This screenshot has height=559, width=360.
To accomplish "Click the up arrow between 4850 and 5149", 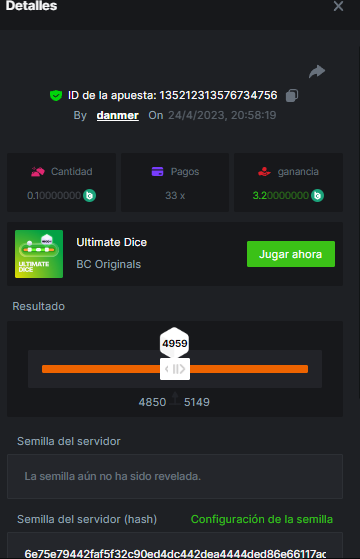I will pyautogui.click(x=175, y=398).
